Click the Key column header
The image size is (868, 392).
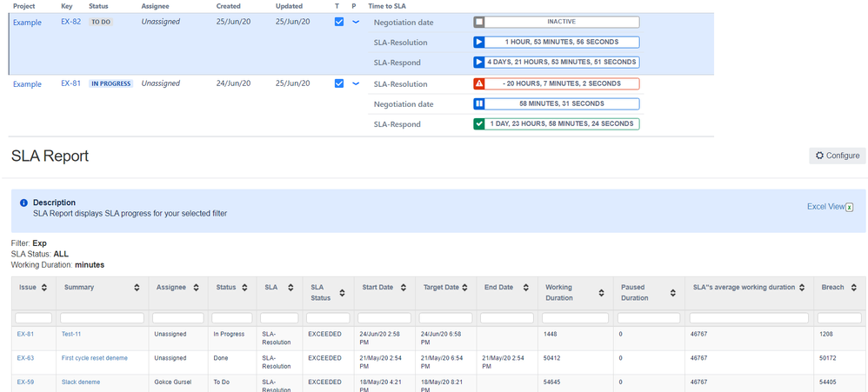point(66,6)
